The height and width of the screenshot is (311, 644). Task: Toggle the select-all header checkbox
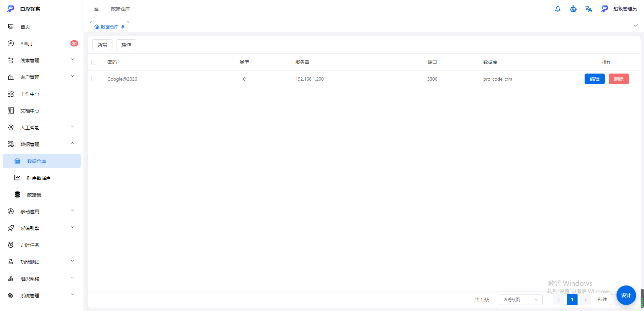click(x=94, y=62)
